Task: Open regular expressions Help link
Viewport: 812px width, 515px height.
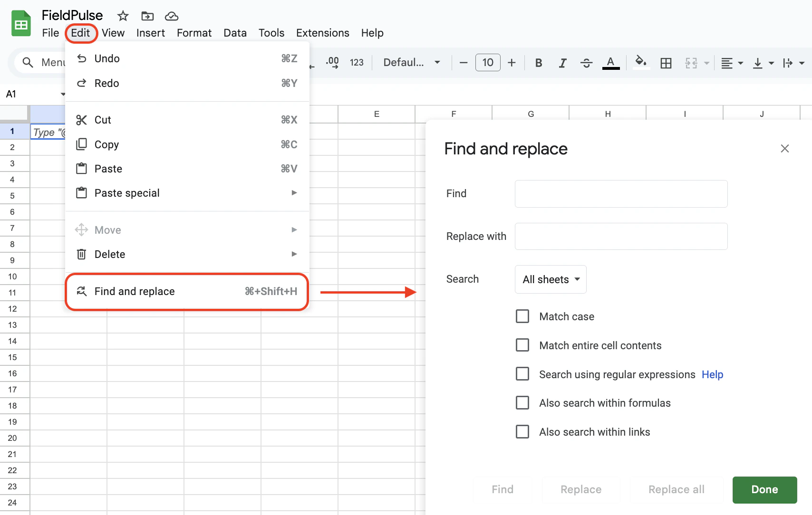Action: click(x=712, y=374)
